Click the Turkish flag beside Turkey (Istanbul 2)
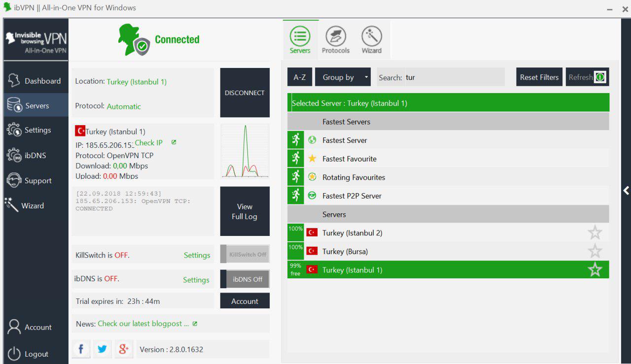Viewport: 631px width, 364px height. point(312,232)
